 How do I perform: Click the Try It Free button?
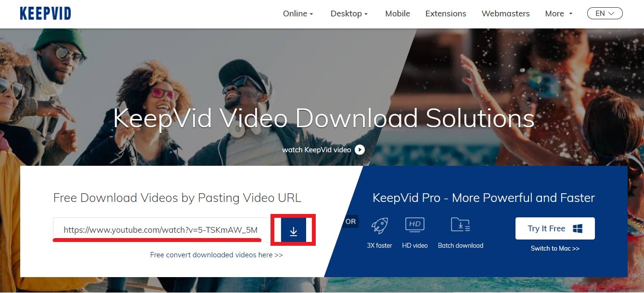coord(555,228)
